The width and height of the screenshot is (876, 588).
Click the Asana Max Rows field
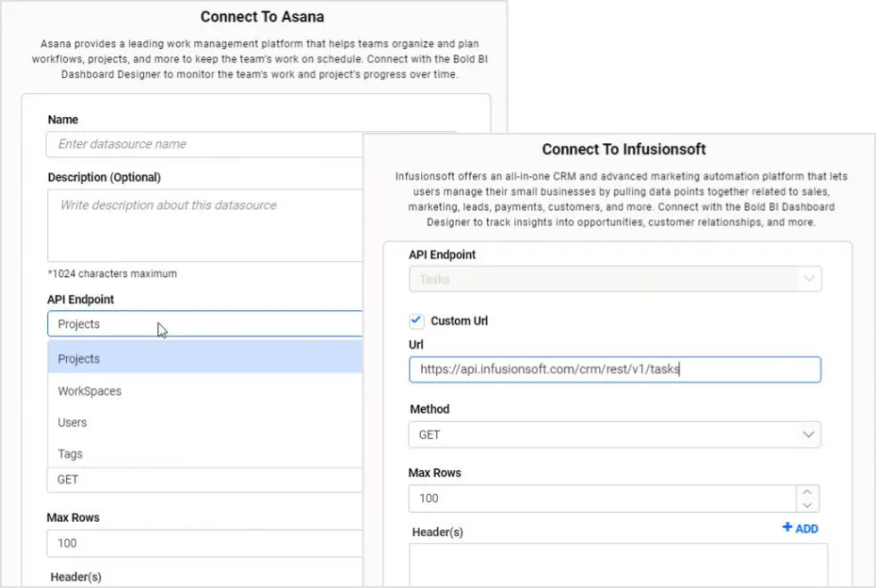206,543
